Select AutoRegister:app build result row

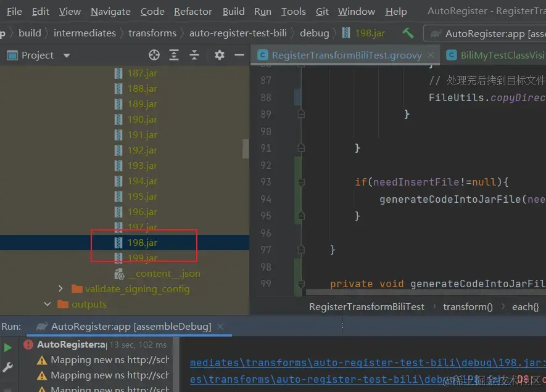96,345
